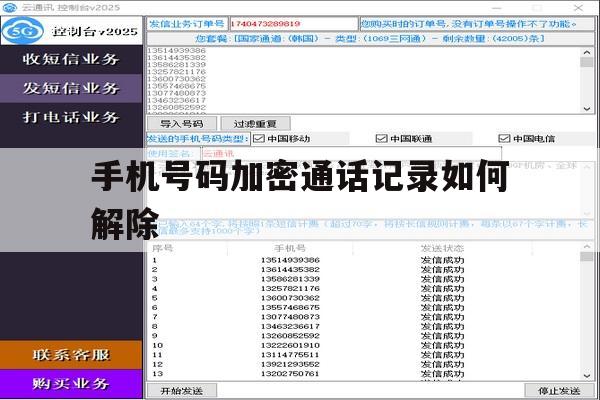This screenshot has height=400, width=600.
Task: Click 开始发送 button
Action: coord(182,391)
